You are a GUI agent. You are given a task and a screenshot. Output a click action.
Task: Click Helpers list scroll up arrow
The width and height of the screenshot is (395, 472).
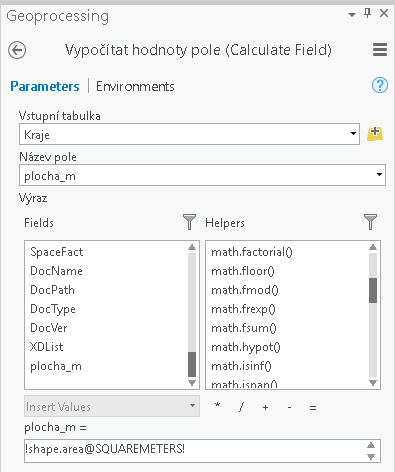click(373, 247)
